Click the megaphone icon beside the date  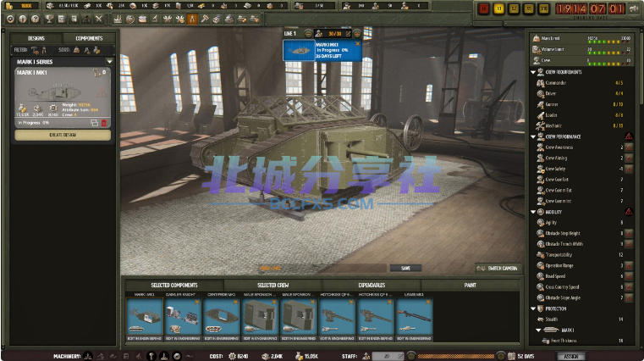(x=635, y=9)
